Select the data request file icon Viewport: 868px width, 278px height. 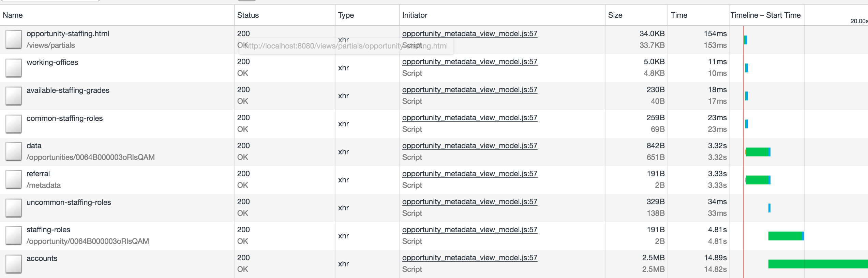tap(14, 152)
